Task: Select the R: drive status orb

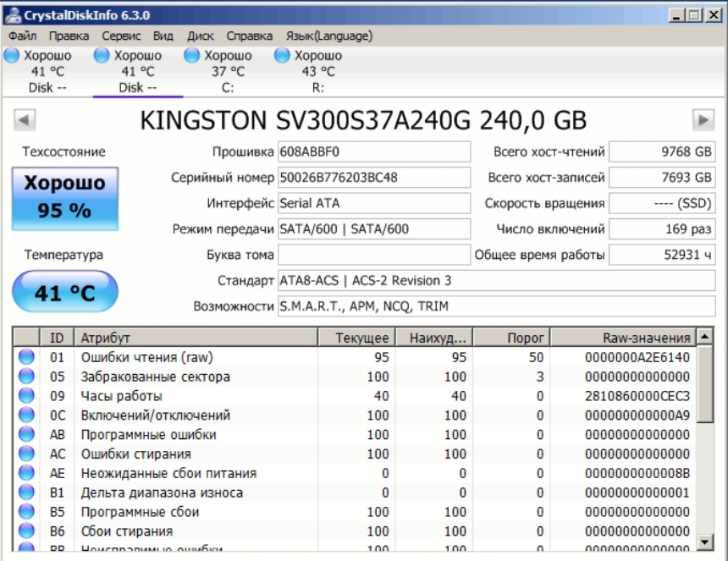Action: click(x=283, y=56)
